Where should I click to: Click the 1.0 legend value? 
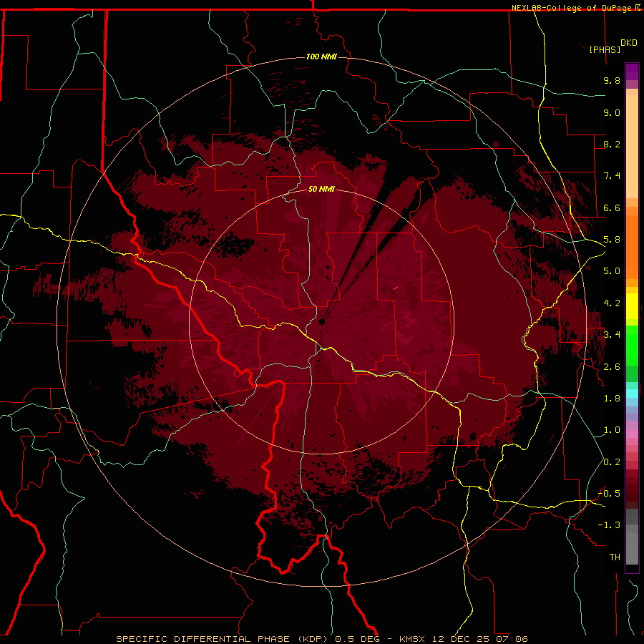(x=612, y=430)
